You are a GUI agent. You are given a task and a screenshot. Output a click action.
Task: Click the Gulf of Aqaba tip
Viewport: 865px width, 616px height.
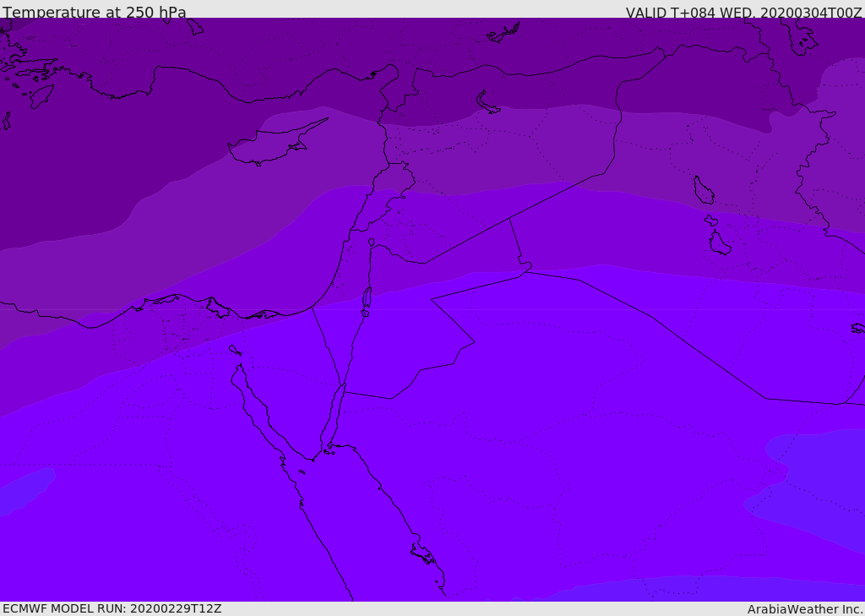344,388
